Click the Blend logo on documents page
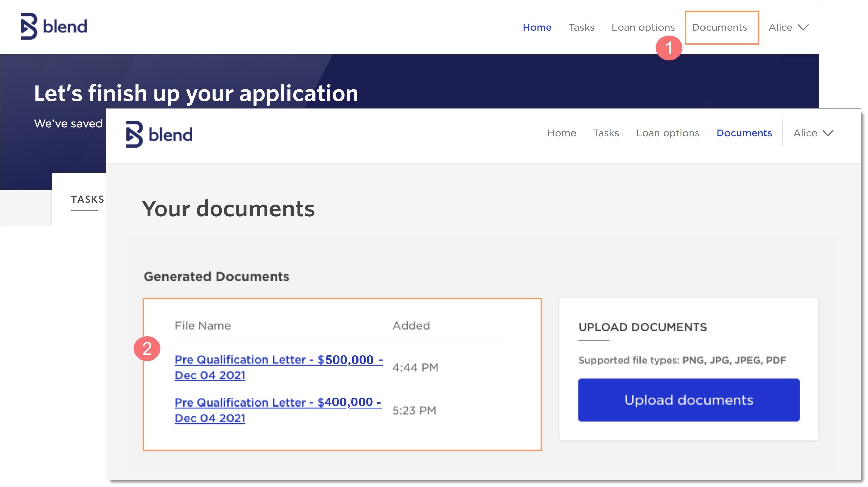This screenshot has height=487, width=868. [159, 134]
